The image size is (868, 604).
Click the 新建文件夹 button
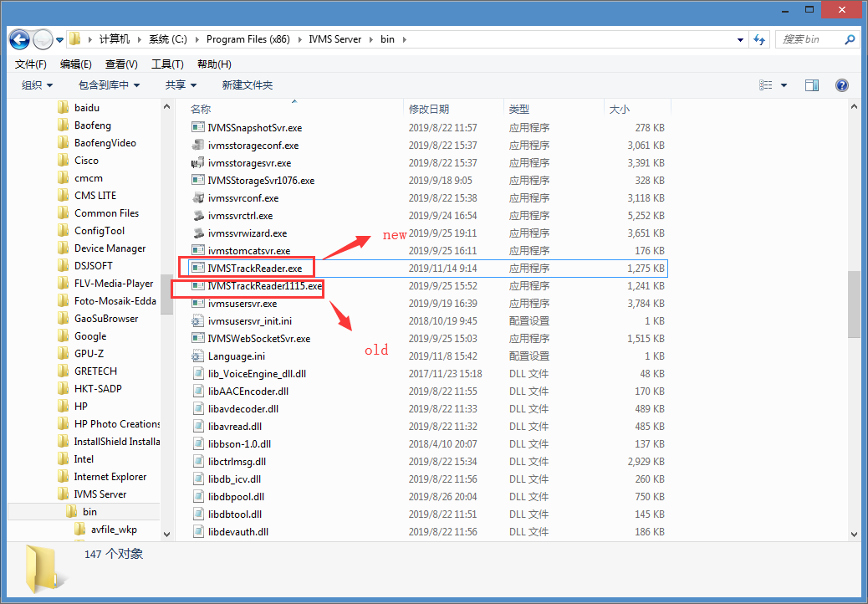click(248, 85)
